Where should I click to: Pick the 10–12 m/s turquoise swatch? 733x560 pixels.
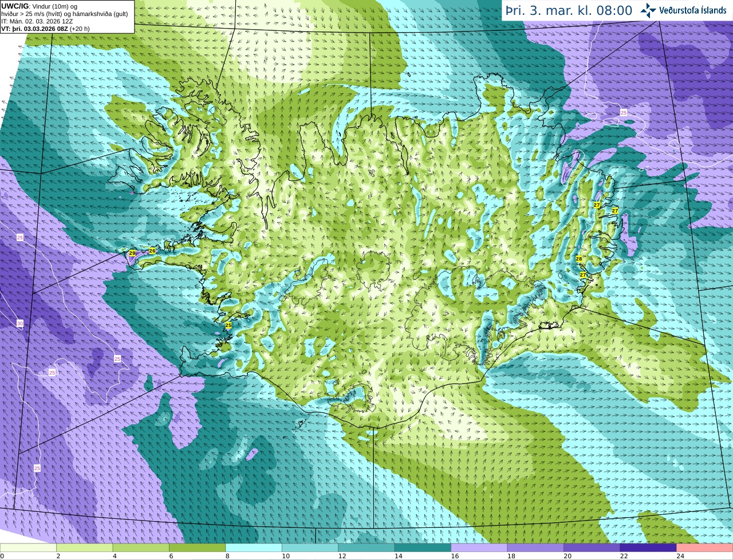(310, 547)
